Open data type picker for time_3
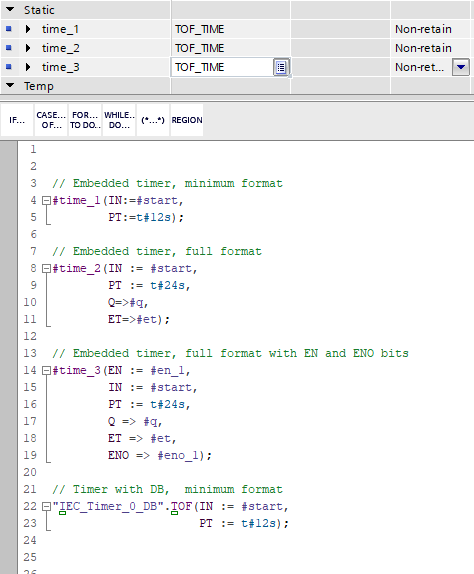 (x=281, y=67)
